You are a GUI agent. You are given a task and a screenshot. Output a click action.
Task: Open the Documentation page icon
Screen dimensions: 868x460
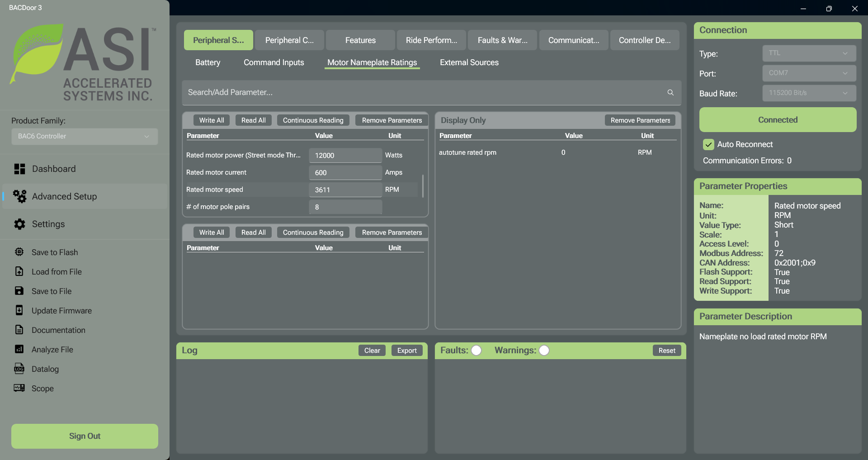pos(19,330)
